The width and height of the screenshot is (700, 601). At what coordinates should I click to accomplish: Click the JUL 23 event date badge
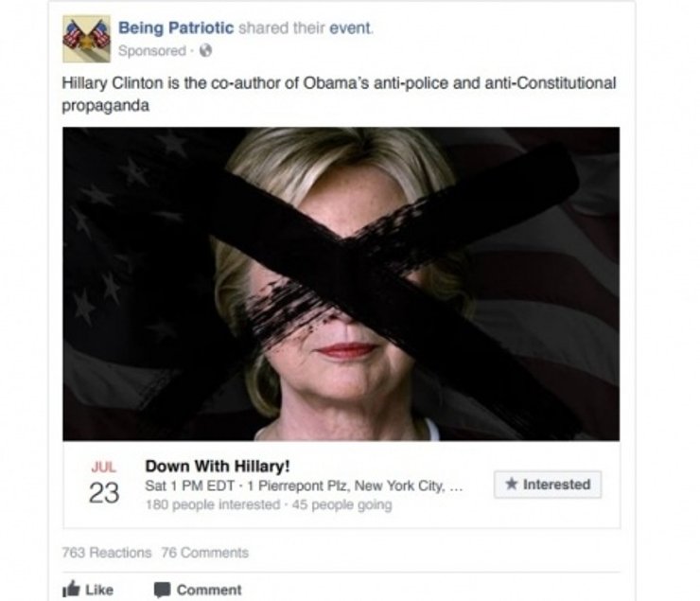tap(104, 484)
